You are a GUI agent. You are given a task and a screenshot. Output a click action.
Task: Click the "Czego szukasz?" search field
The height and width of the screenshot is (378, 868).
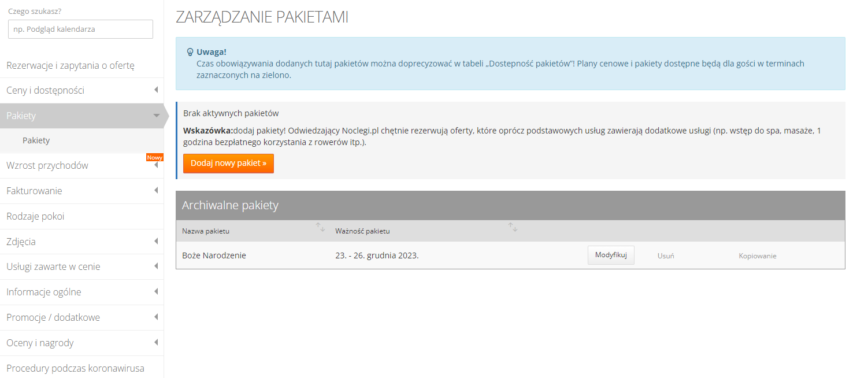80,29
